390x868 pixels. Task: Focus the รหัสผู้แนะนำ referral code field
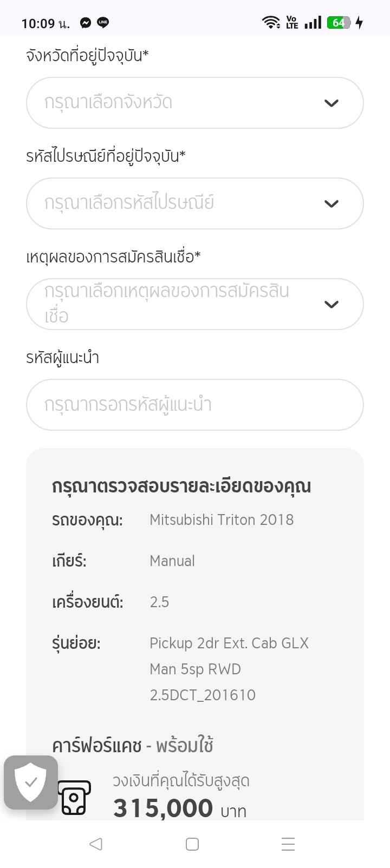point(194,405)
